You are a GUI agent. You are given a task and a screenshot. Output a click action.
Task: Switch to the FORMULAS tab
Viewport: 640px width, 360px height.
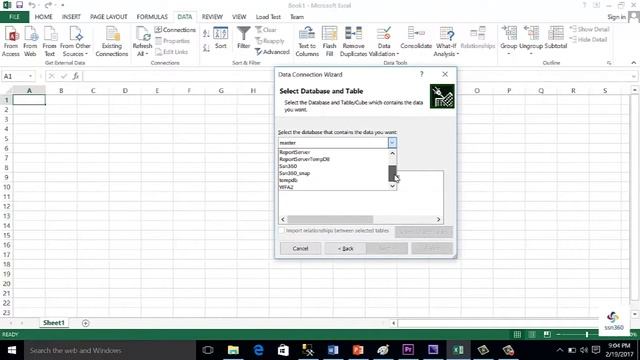[152, 17]
